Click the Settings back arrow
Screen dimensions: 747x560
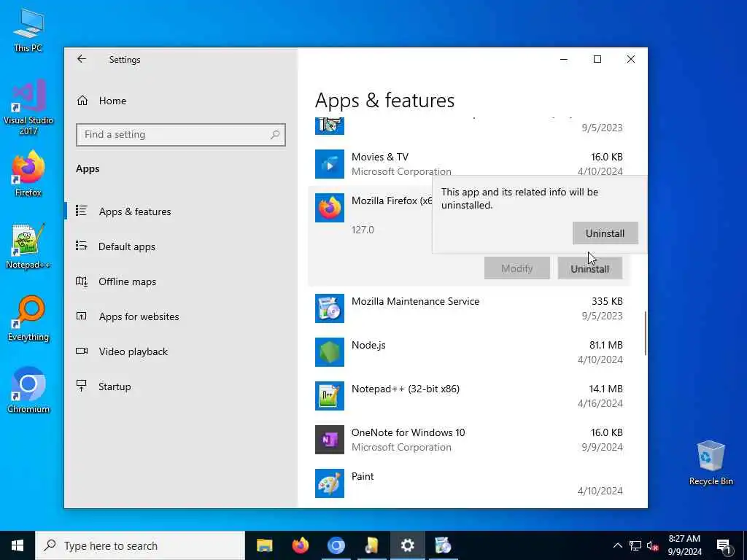(x=82, y=59)
